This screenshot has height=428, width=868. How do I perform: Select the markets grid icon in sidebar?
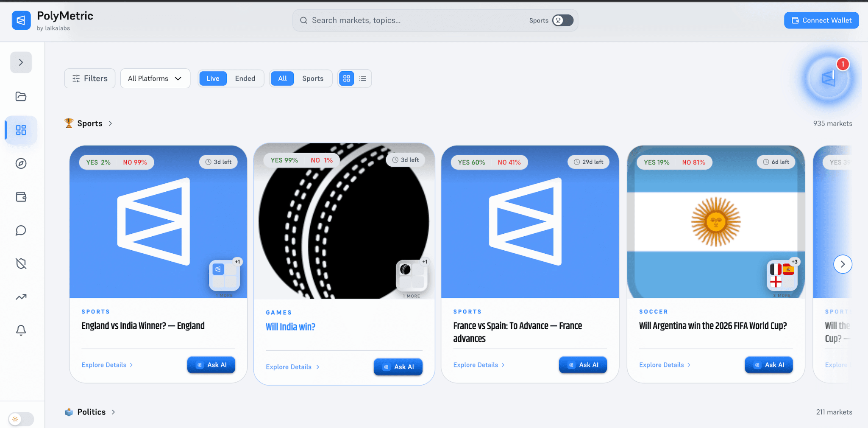(x=21, y=130)
